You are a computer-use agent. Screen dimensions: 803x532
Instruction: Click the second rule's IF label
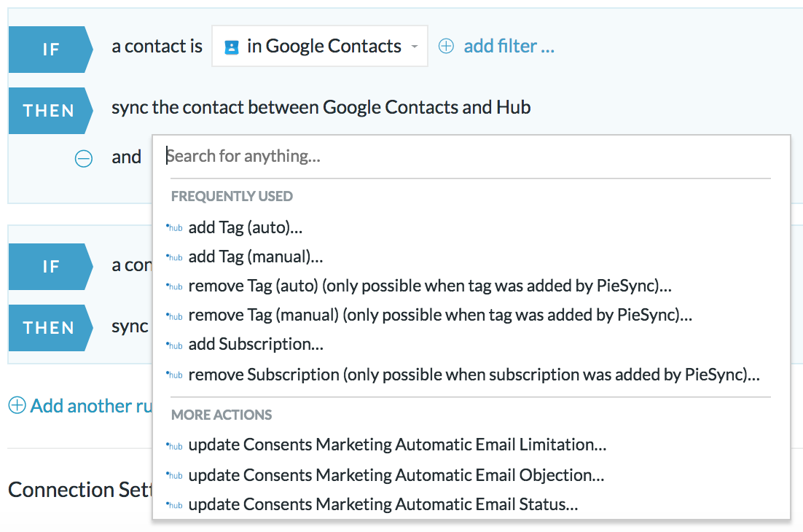[x=51, y=266]
